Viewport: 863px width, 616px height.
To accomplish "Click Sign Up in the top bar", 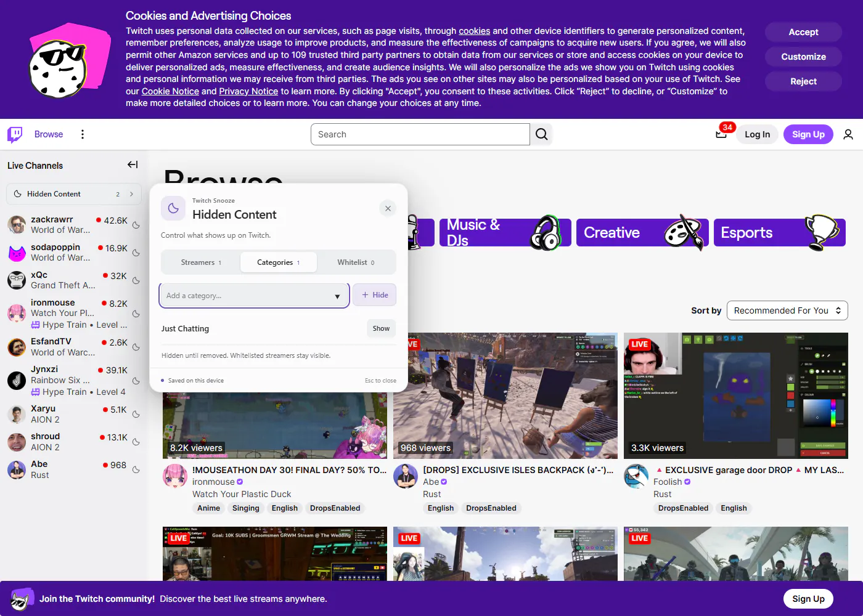I will tap(808, 134).
